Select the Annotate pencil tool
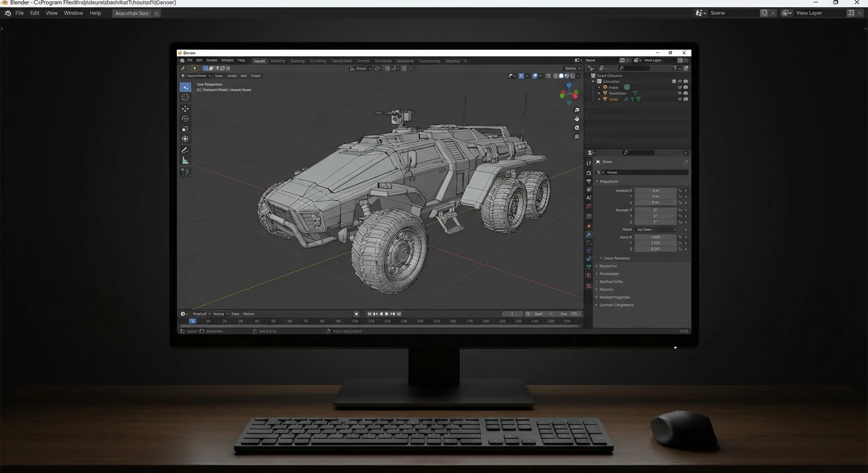This screenshot has height=473, width=868. [185, 150]
